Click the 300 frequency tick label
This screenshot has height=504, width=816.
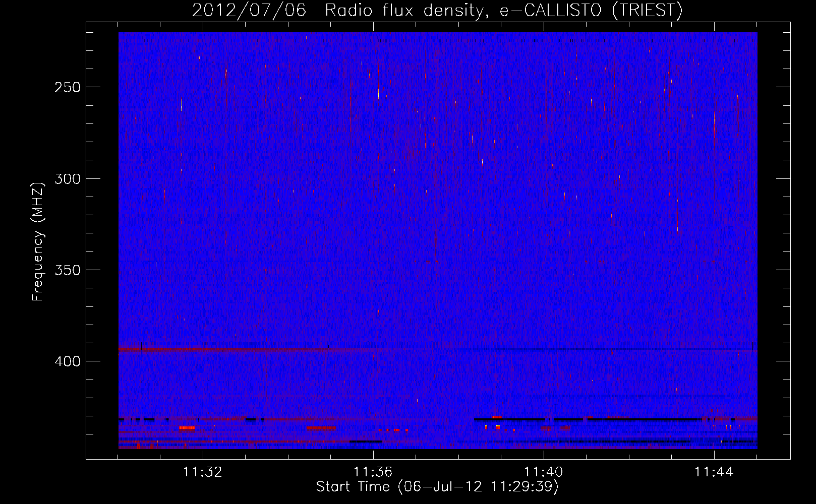68,179
